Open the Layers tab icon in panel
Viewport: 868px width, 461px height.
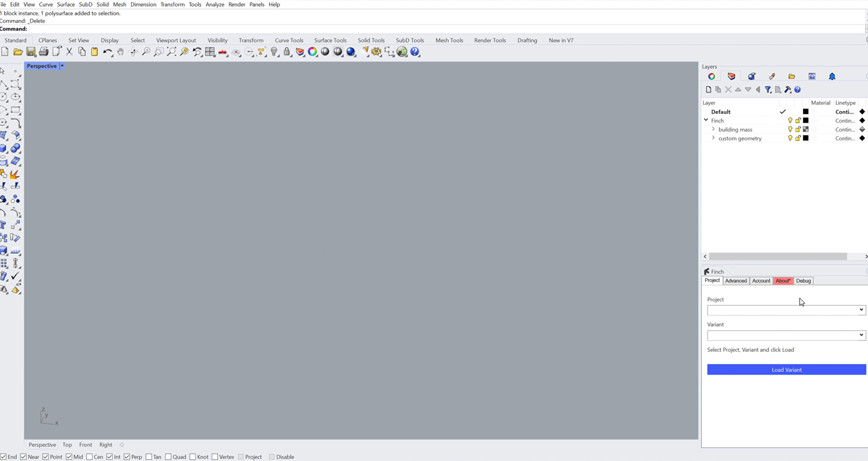click(x=731, y=77)
